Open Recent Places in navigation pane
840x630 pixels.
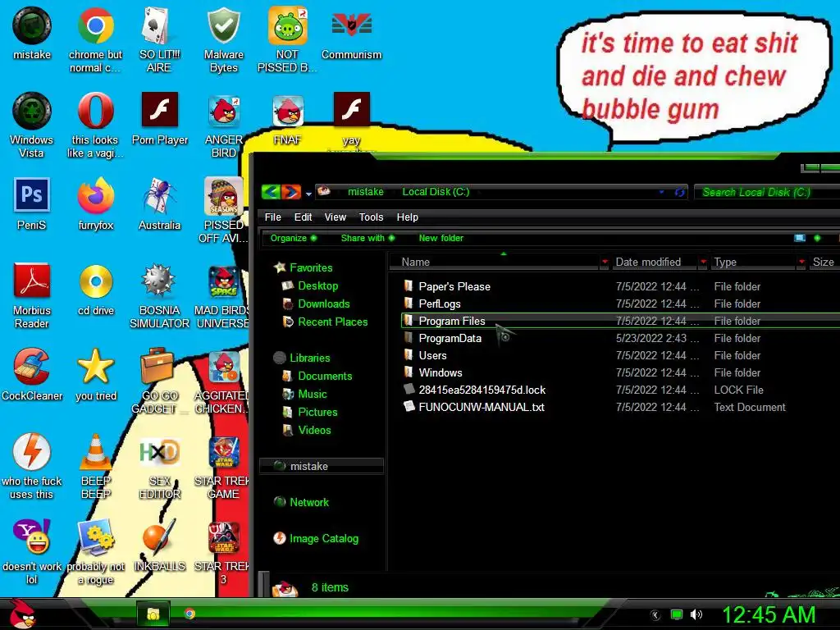pyautogui.click(x=333, y=322)
